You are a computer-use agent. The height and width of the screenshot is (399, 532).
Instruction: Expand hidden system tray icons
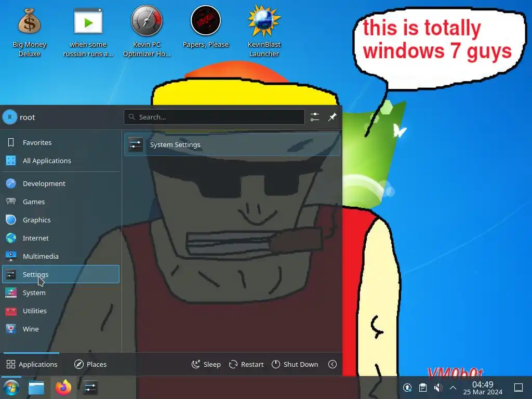(x=453, y=388)
